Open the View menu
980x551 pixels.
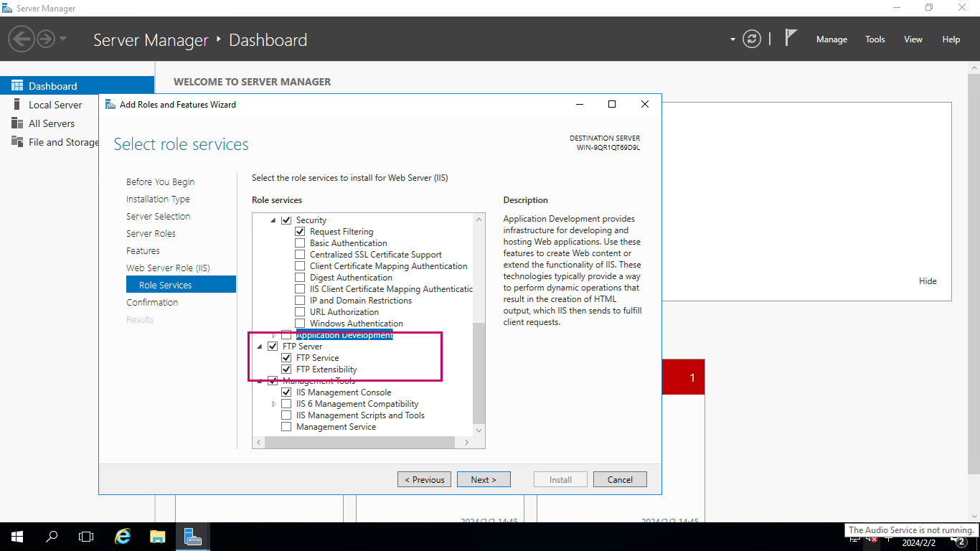pos(913,39)
